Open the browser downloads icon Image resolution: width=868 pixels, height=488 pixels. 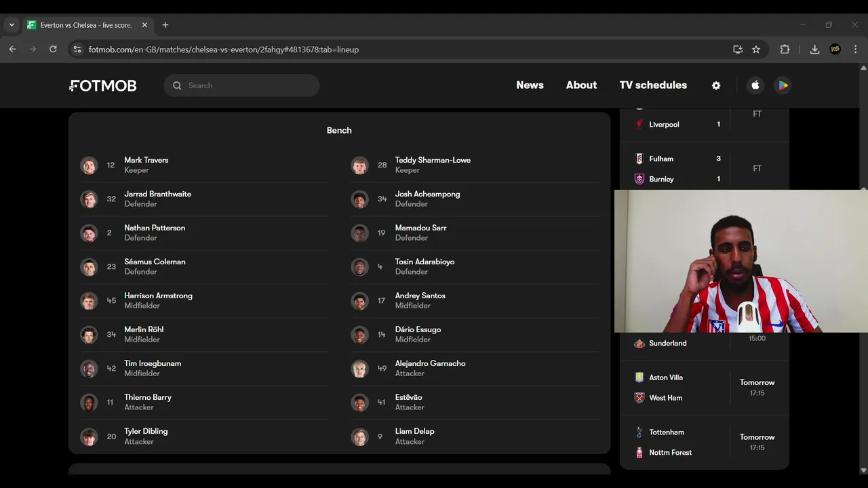click(x=814, y=49)
